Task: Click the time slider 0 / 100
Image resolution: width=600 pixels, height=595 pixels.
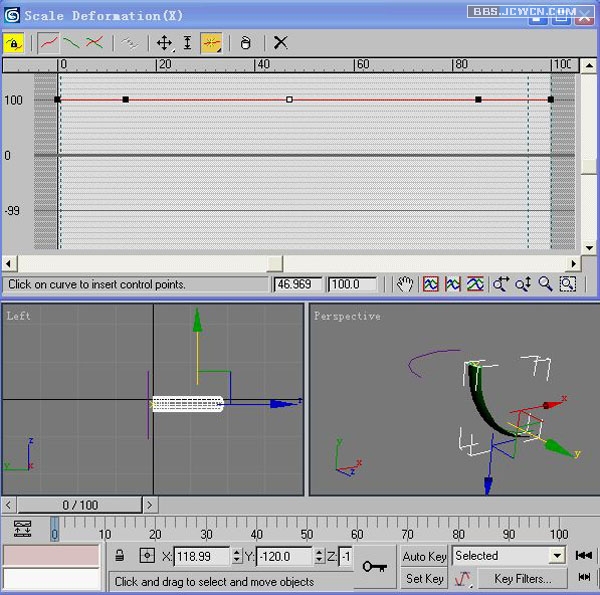Action: (80, 505)
